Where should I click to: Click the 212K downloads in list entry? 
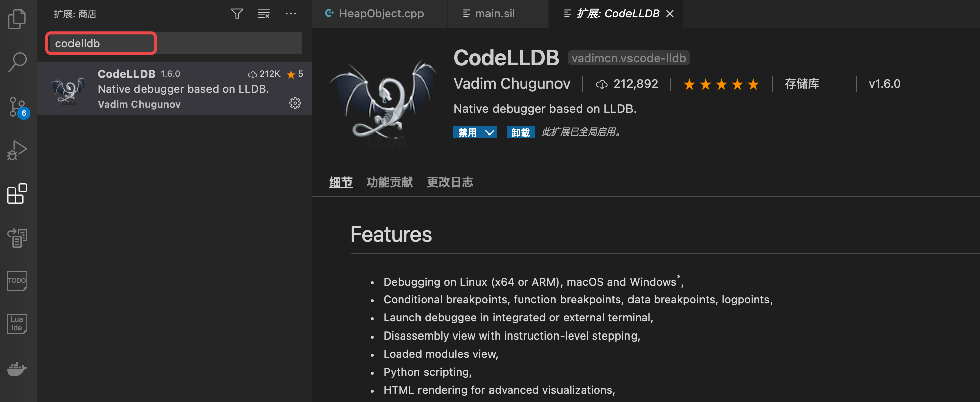click(x=264, y=74)
